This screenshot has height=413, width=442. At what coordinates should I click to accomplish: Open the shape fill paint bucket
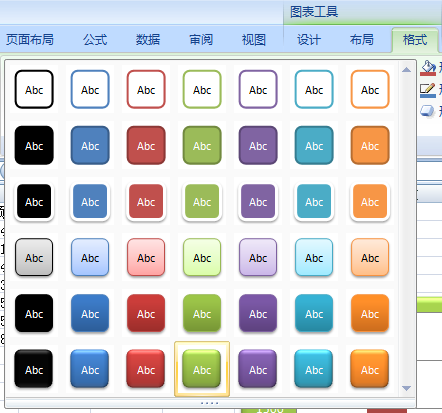428,68
